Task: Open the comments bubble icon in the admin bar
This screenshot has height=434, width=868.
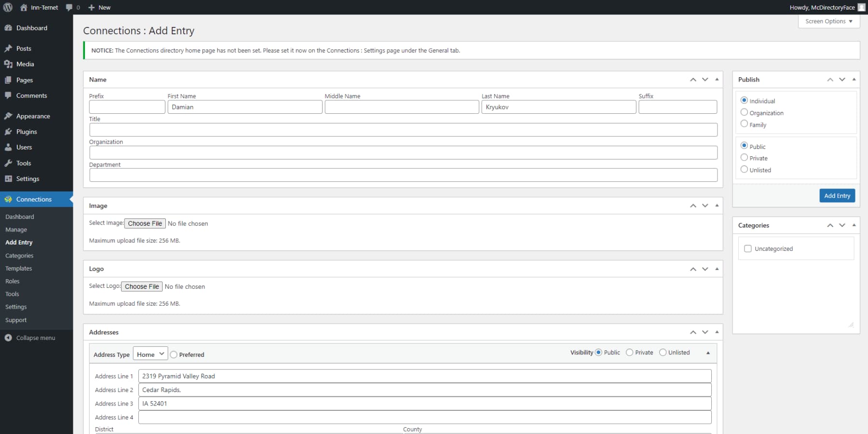Action: coord(69,7)
